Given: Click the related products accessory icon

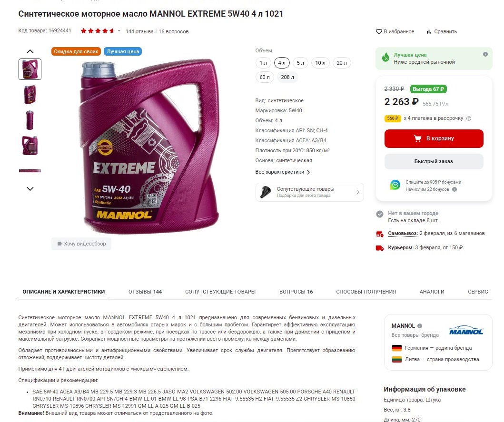Looking at the screenshot, I should (x=266, y=192).
